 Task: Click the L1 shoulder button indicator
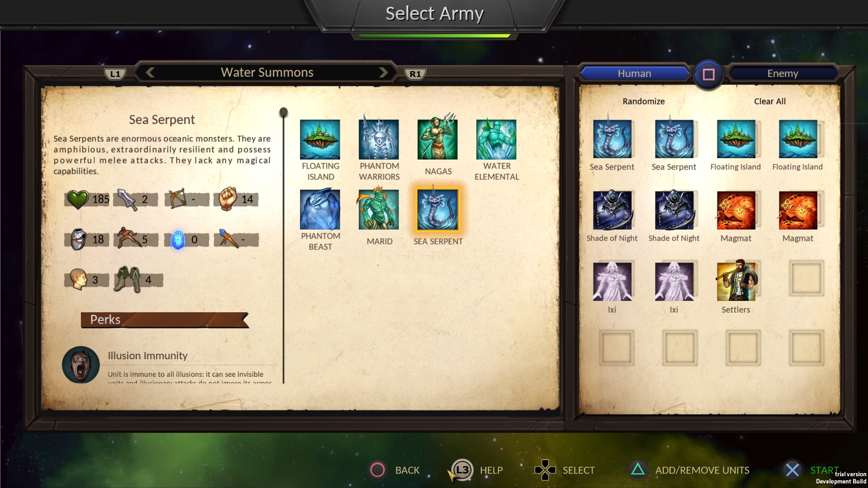[115, 74]
